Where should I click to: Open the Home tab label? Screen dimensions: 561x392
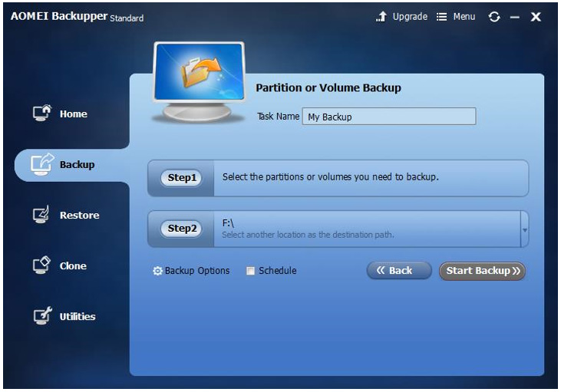tap(74, 114)
